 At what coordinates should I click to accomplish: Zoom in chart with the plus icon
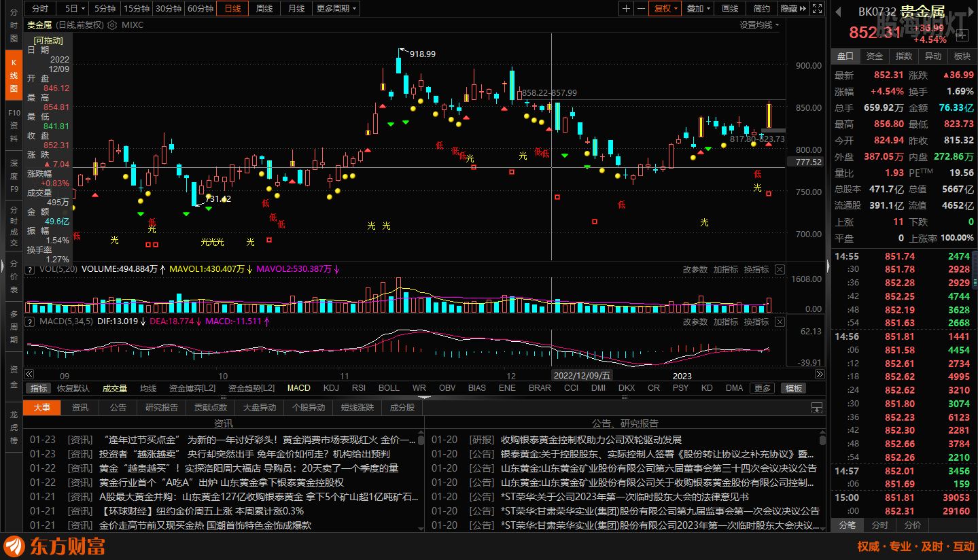626,8
